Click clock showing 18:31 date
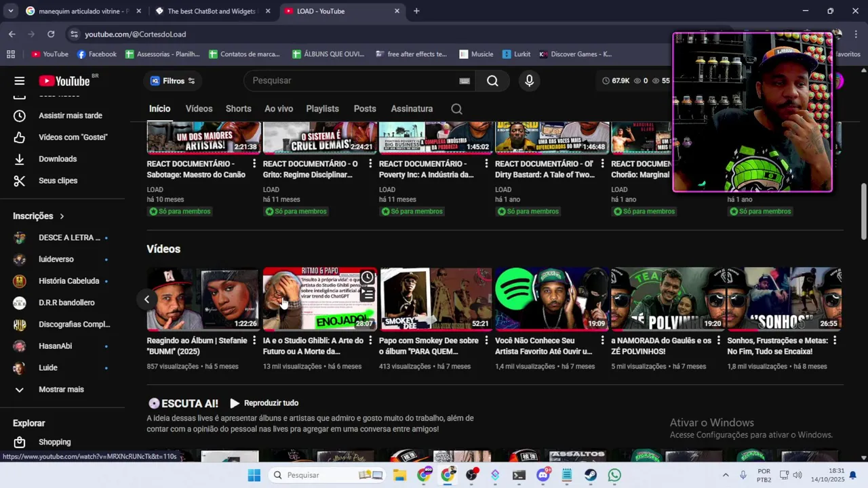Viewport: 868px width, 488px height. point(829,475)
